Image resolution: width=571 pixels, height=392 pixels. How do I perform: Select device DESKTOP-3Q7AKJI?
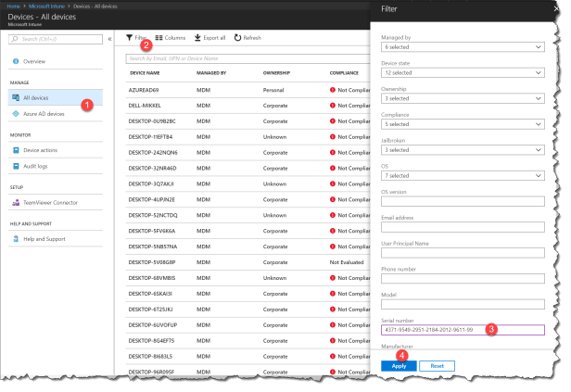151,183
